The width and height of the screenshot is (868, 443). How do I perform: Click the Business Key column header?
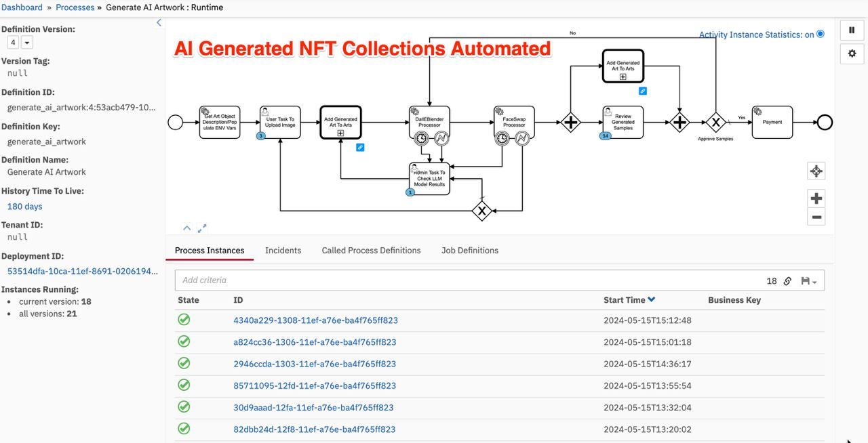(734, 299)
